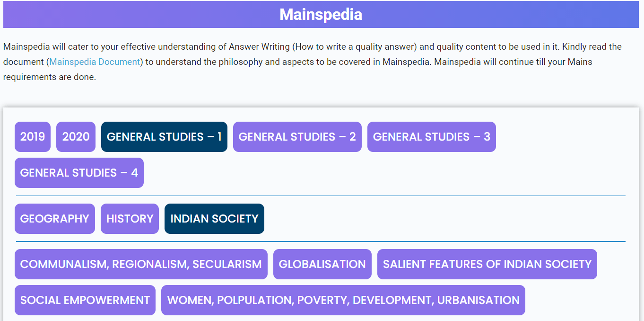Image resolution: width=644 pixels, height=321 pixels.
Task: Select the Social Empowerment topic
Action: (x=85, y=300)
